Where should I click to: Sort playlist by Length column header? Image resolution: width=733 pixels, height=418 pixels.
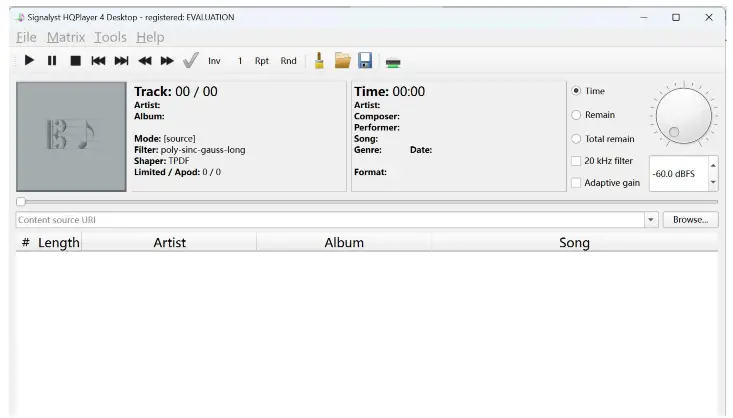coord(58,243)
